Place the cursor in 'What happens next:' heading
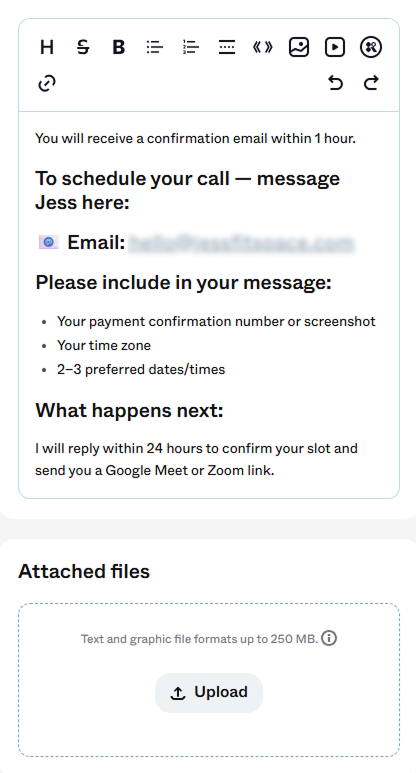 click(129, 410)
